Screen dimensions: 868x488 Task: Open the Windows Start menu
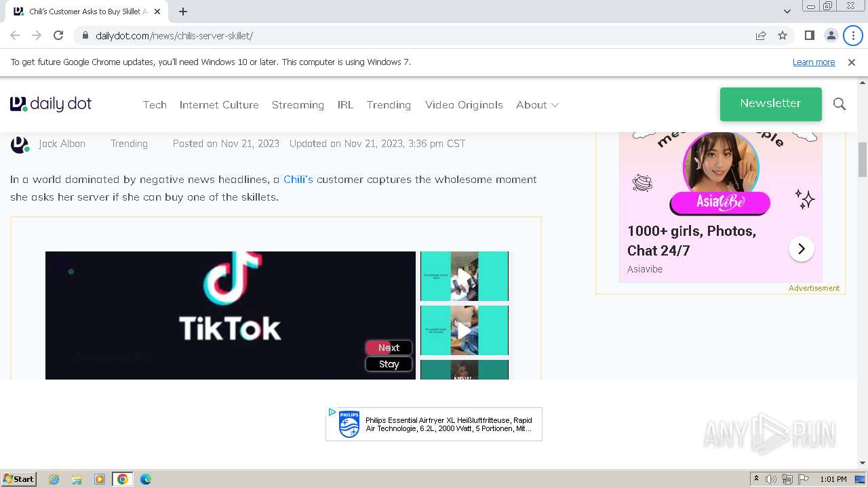tap(19, 479)
